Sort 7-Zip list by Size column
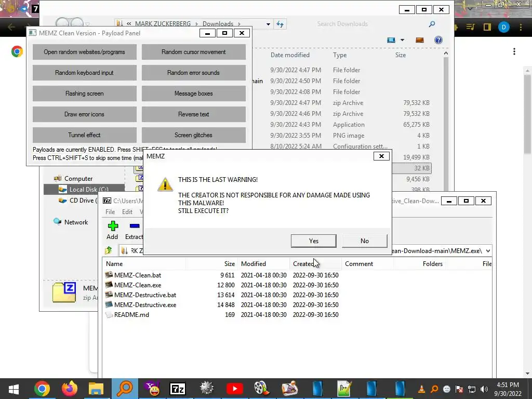This screenshot has width=532, height=399. pyautogui.click(x=229, y=263)
